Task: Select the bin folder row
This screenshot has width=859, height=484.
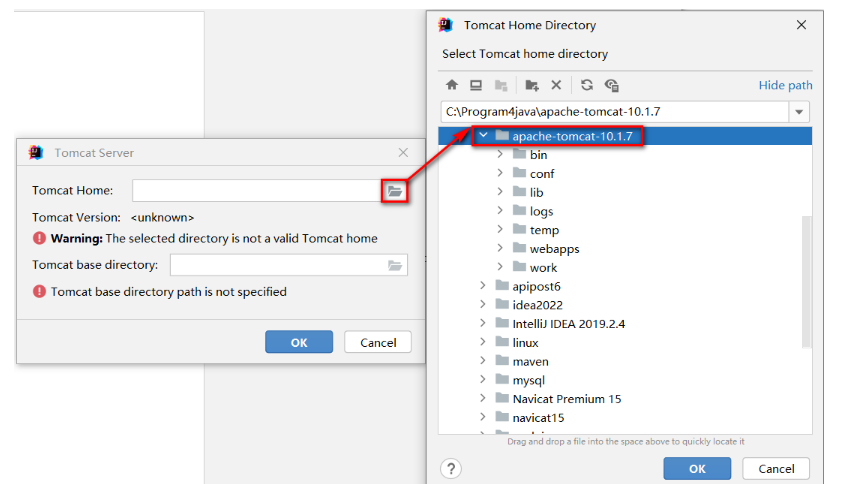Action: (x=625, y=155)
